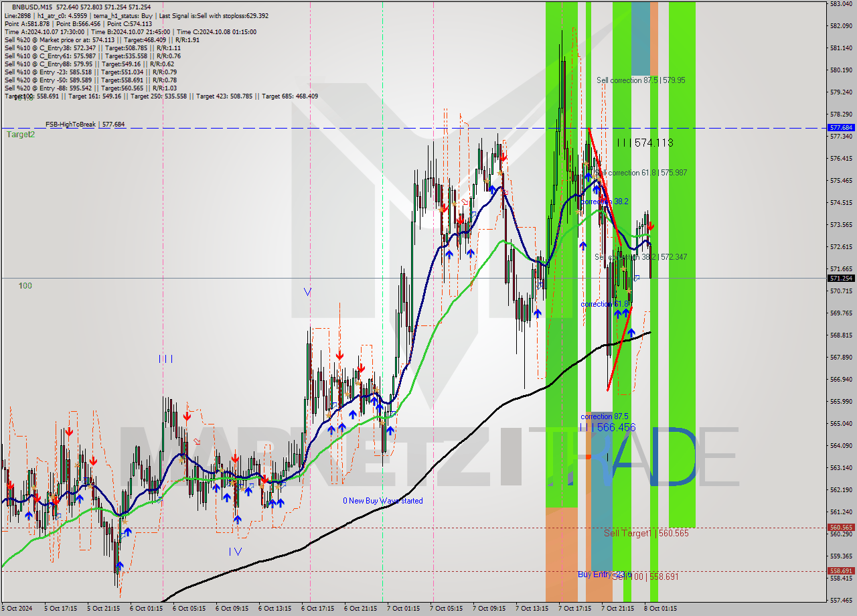Click the 'Sell correction 87.5 | 579.95' label
The width and height of the screenshot is (857, 616).
[641, 80]
